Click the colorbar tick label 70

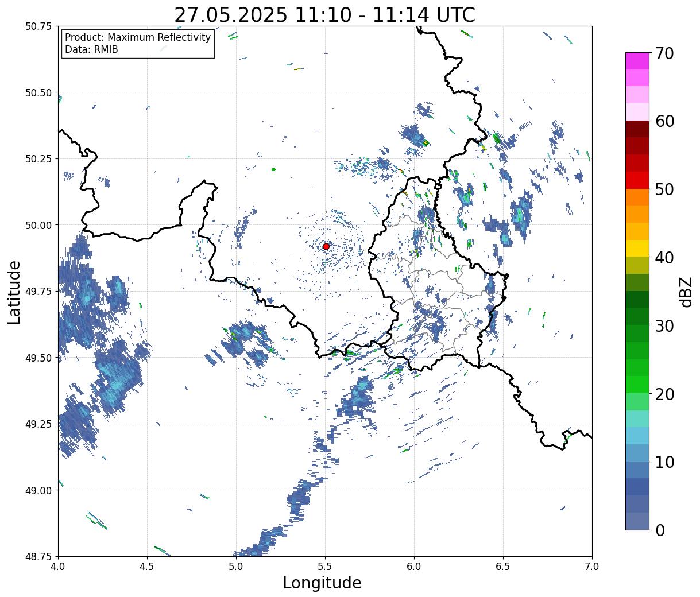(x=664, y=53)
